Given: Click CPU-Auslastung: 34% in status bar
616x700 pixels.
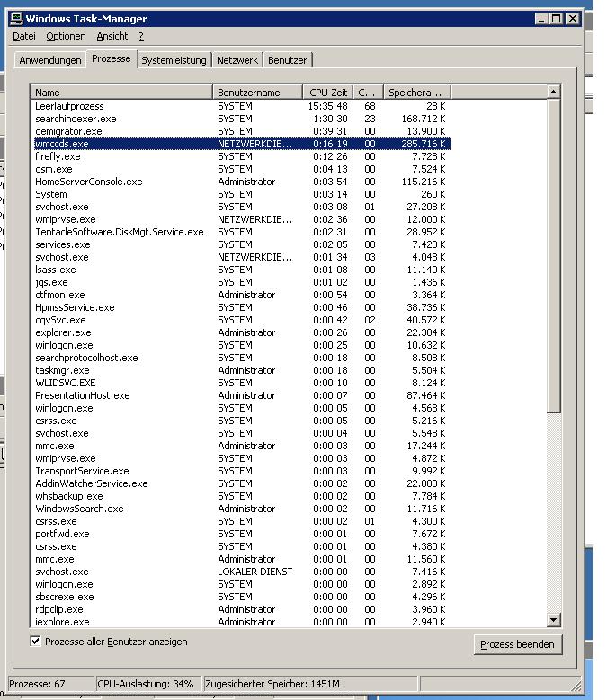Looking at the screenshot, I should [146, 684].
